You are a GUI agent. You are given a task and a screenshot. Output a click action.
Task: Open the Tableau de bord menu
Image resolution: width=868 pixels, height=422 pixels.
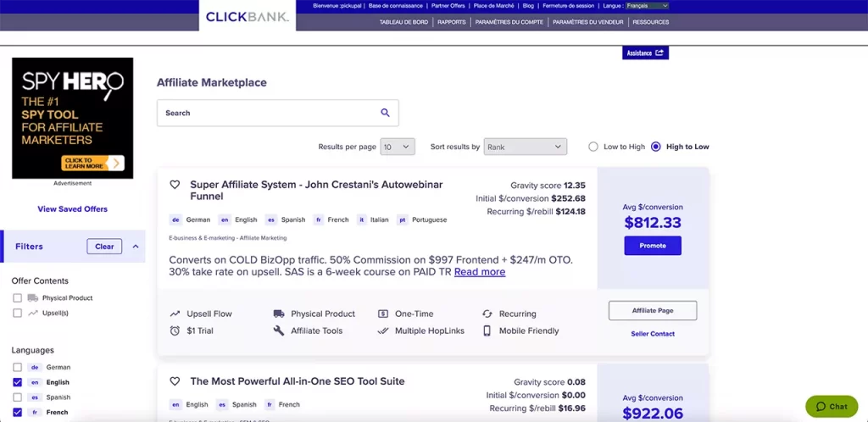click(403, 22)
